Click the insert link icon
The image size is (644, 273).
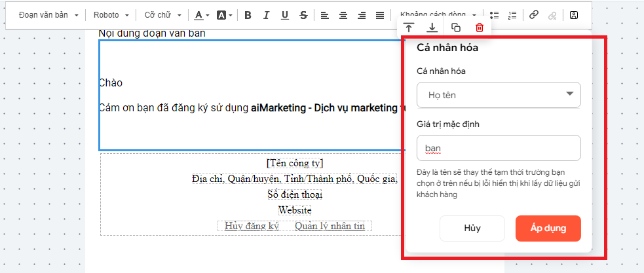[x=533, y=15]
